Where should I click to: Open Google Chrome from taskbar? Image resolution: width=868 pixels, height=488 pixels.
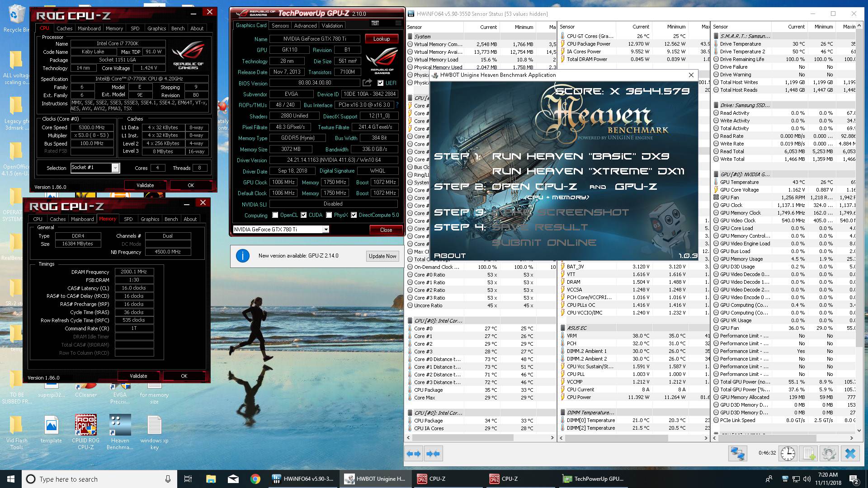click(255, 479)
